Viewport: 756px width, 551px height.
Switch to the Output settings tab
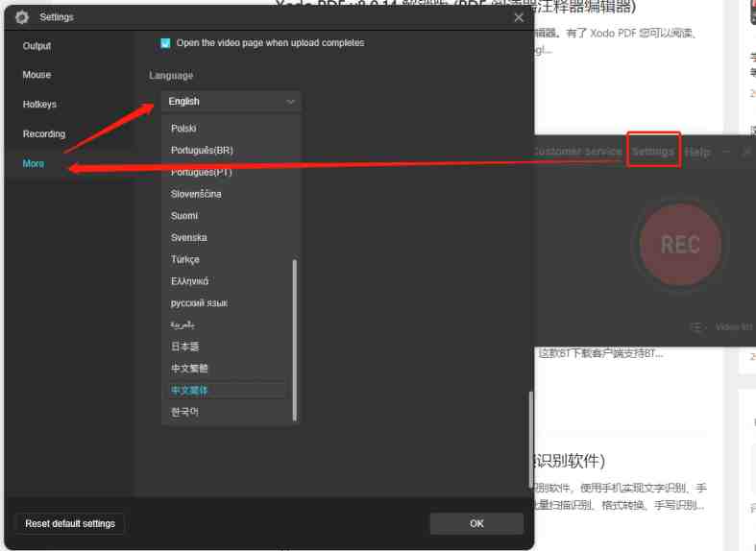(x=37, y=46)
